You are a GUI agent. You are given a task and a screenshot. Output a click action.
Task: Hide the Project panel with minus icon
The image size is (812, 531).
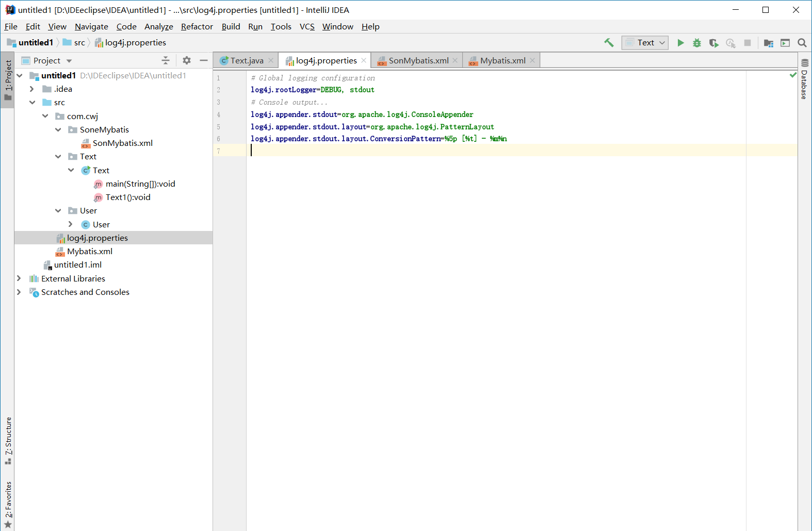(x=204, y=60)
